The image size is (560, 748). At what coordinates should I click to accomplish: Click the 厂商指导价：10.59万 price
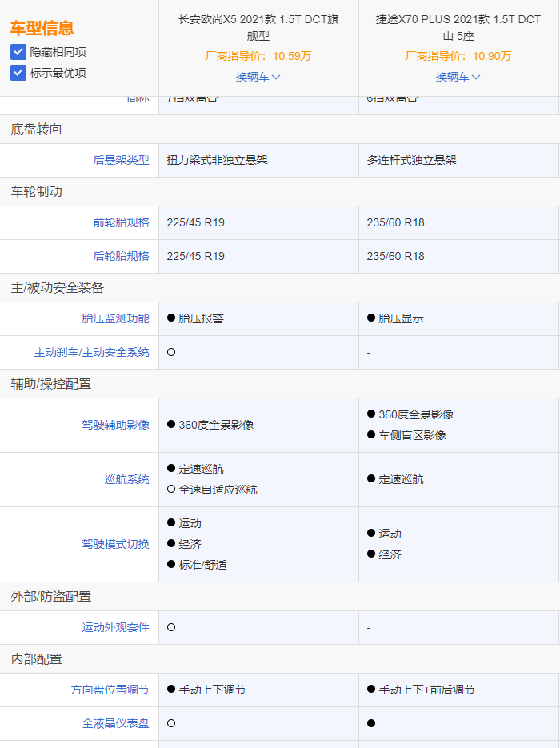coord(258,56)
